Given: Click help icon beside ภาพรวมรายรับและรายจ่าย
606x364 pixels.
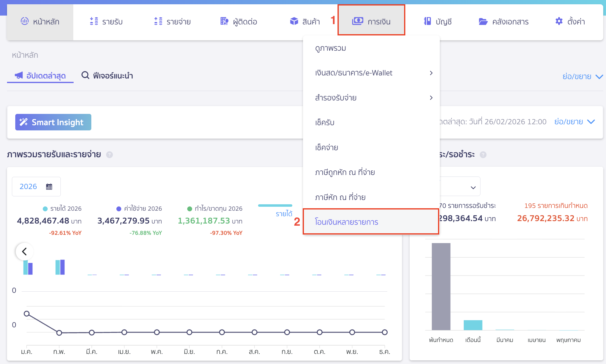Looking at the screenshot, I should (x=109, y=155).
